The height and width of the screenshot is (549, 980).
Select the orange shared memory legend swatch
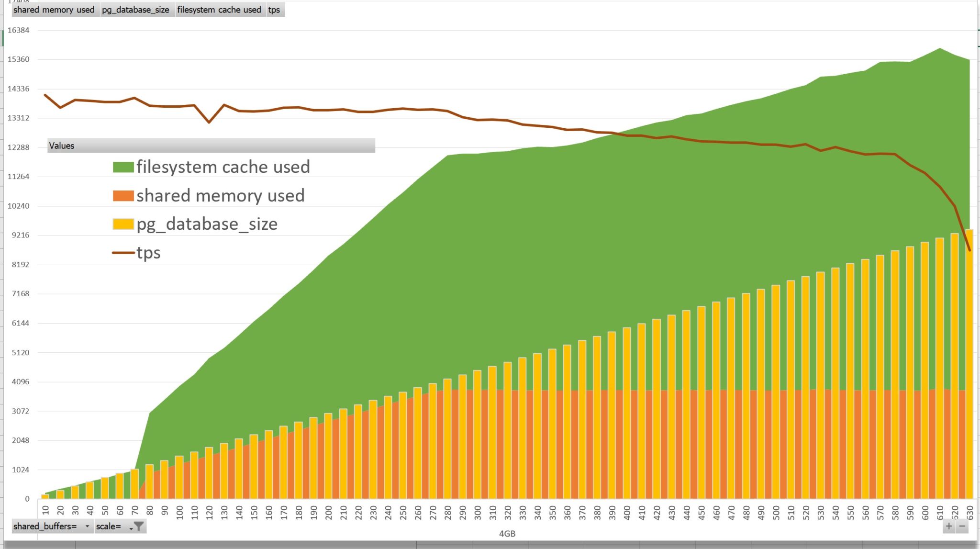123,196
